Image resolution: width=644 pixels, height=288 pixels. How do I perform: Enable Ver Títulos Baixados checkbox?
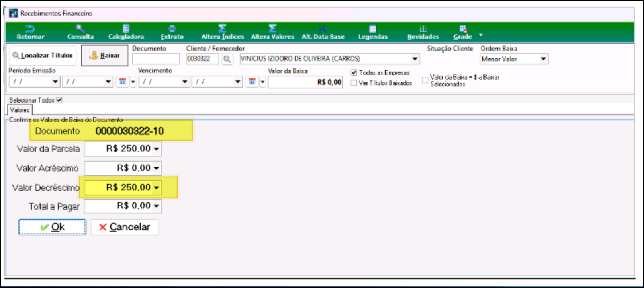point(354,83)
